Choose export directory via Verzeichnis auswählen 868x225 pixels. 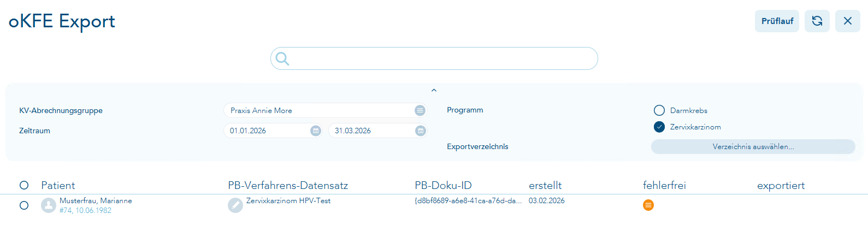point(753,146)
